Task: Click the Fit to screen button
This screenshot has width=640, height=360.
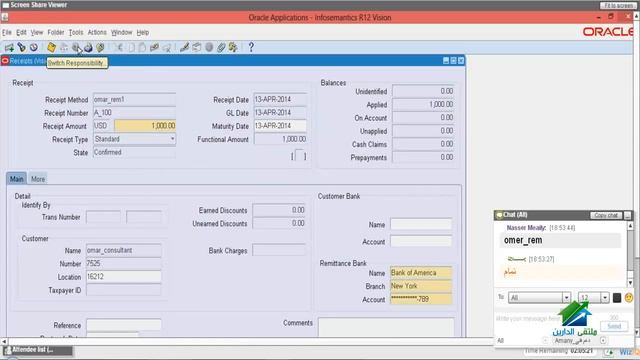Action: click(x=618, y=5)
